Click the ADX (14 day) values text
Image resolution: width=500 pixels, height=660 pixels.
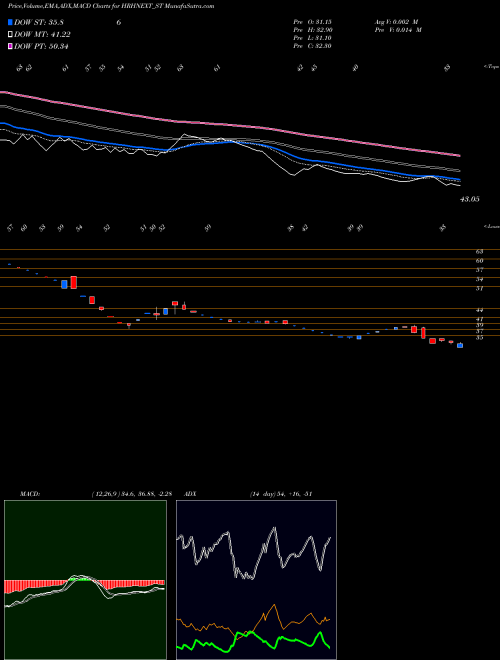point(281,494)
